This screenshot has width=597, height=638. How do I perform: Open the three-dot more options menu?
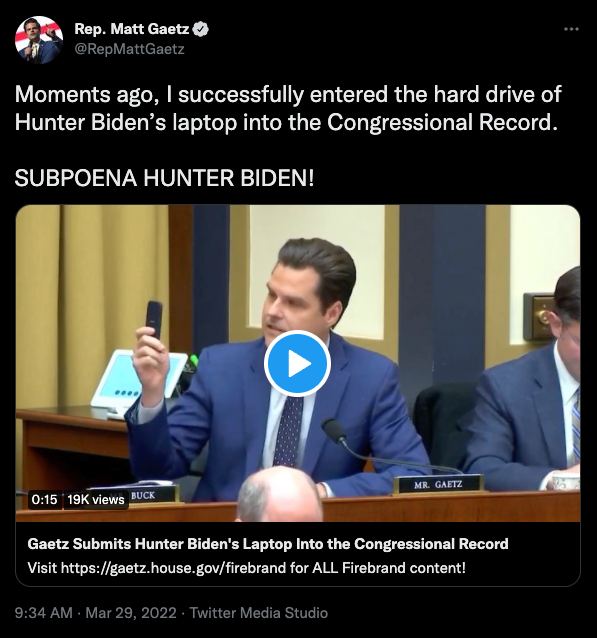point(571,29)
